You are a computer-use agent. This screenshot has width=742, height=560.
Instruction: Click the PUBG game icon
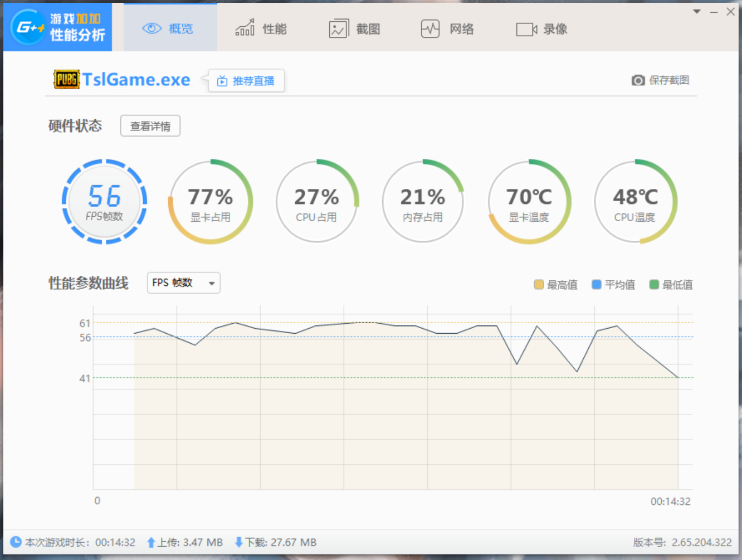click(66, 79)
